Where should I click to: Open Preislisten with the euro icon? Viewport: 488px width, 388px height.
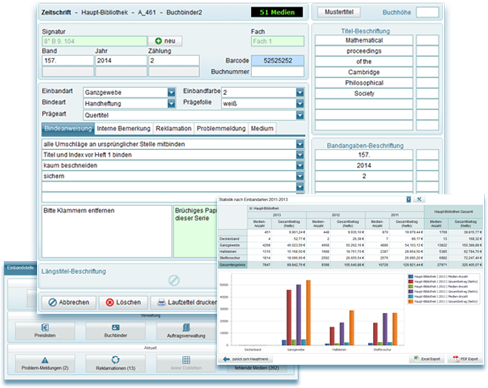click(x=45, y=331)
